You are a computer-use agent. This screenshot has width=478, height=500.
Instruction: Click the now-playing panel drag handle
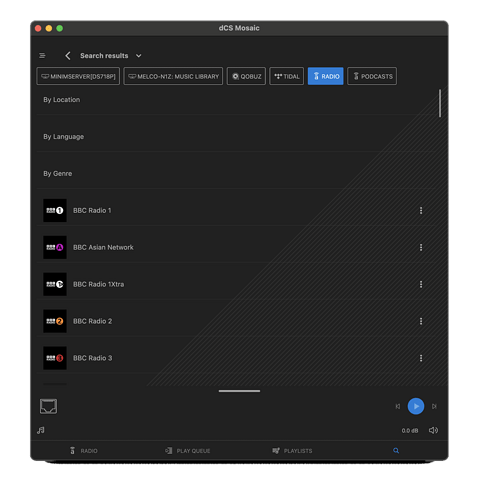[239, 391]
